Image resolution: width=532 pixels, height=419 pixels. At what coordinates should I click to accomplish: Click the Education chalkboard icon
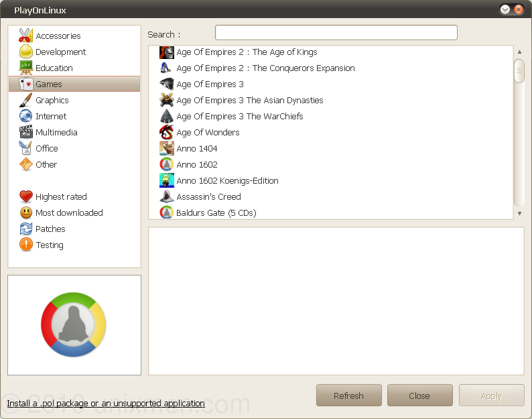click(x=25, y=68)
